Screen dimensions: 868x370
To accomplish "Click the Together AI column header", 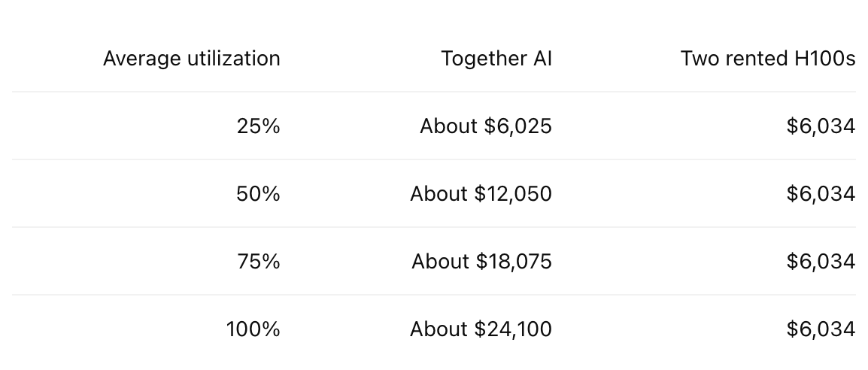I will coord(496,59).
